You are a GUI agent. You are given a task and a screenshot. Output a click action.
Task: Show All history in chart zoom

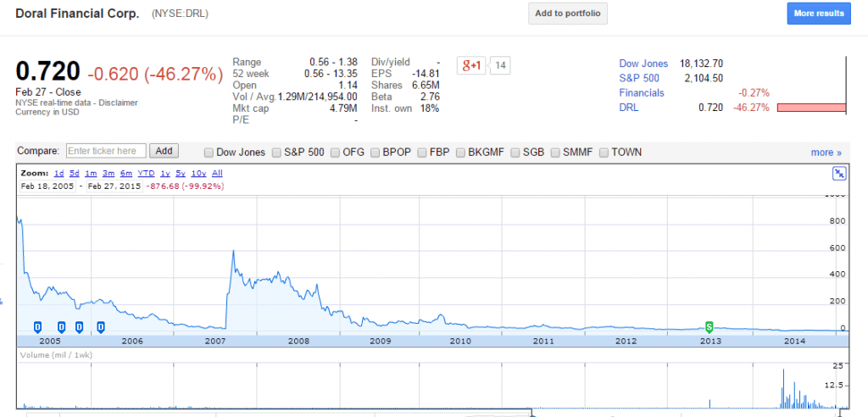pyautogui.click(x=217, y=174)
